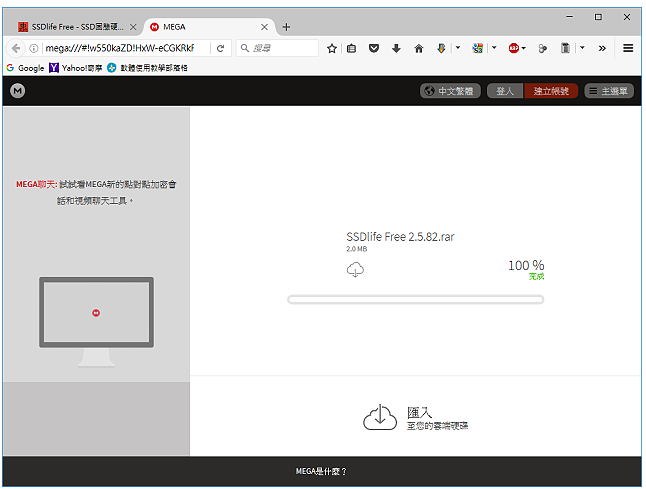Click the orange download helper toolbar icon
Viewport: 646px width, 489px height.
coord(441,49)
